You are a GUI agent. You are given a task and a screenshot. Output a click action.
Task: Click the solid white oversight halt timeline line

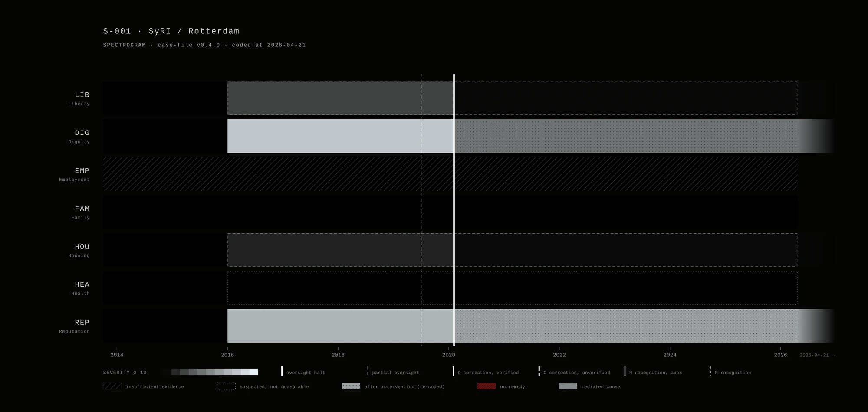(454, 209)
